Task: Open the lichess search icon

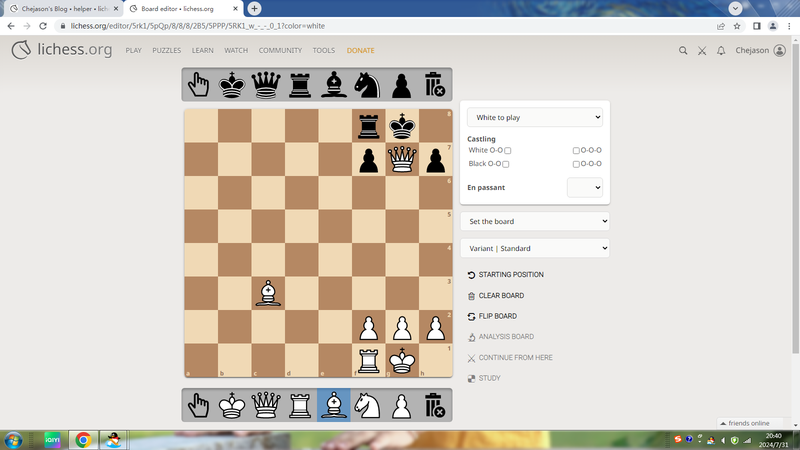Action: point(683,50)
